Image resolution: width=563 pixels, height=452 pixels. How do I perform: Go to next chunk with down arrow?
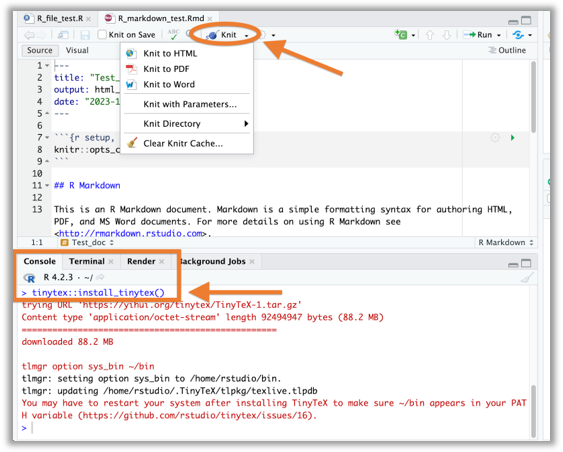(447, 35)
